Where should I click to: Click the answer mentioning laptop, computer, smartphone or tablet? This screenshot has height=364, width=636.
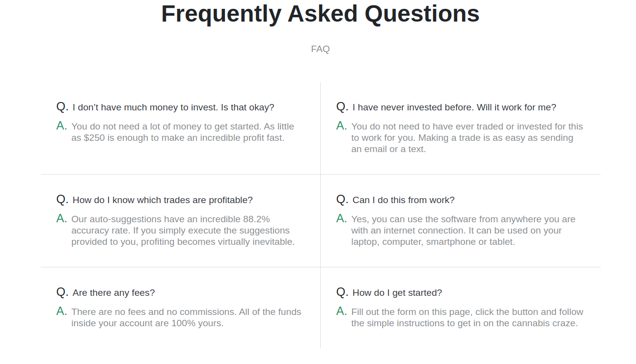(x=463, y=231)
